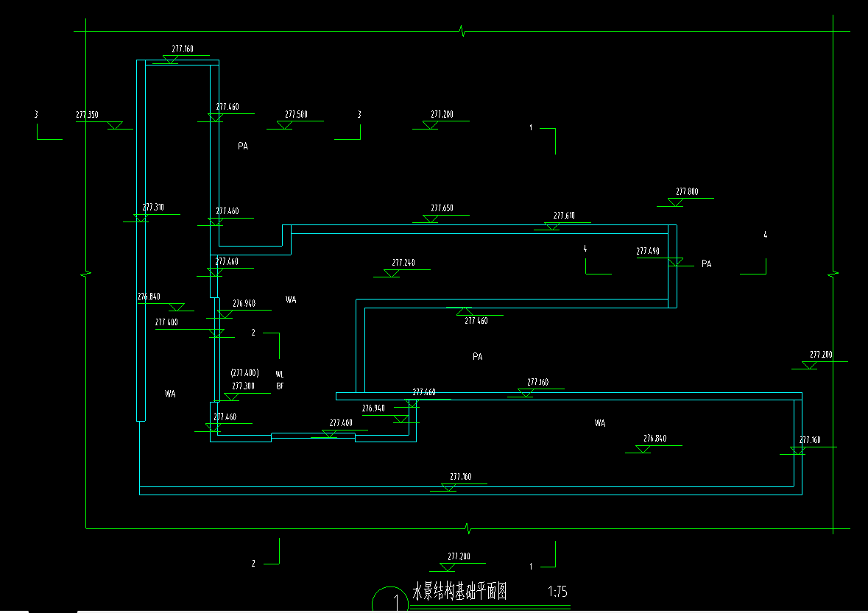Pick the 277.490 elevation text
The image size is (868, 613).
click(x=648, y=251)
